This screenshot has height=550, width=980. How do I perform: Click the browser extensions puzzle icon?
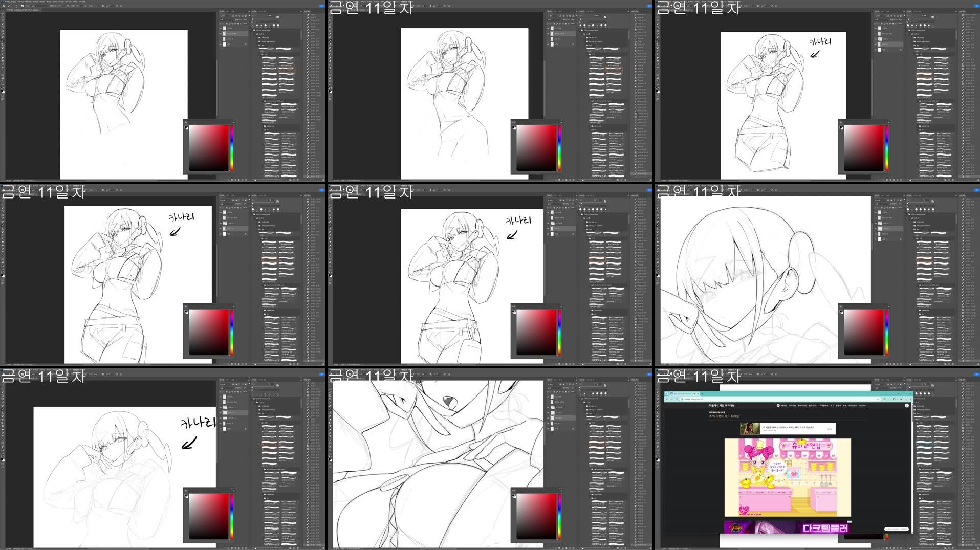[x=902, y=399]
